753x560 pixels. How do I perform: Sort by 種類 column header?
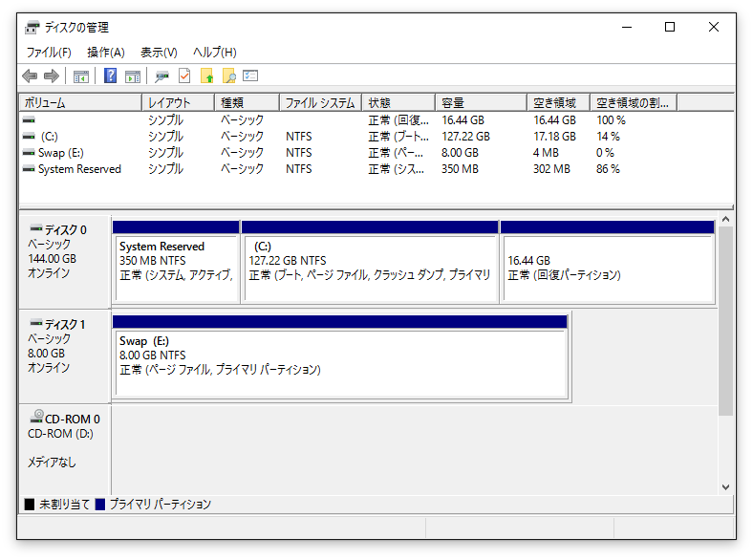[x=247, y=103]
